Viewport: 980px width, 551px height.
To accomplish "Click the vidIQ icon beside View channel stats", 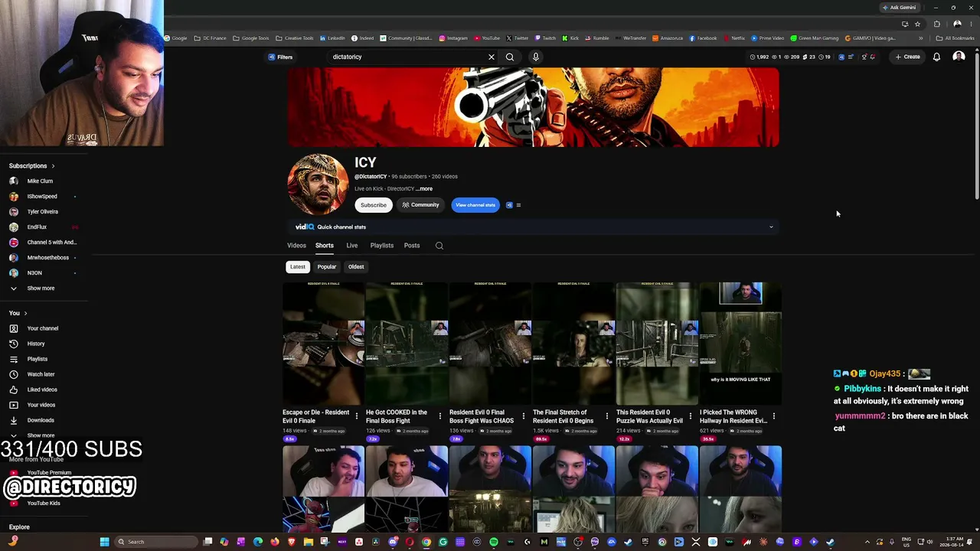I will coord(509,205).
